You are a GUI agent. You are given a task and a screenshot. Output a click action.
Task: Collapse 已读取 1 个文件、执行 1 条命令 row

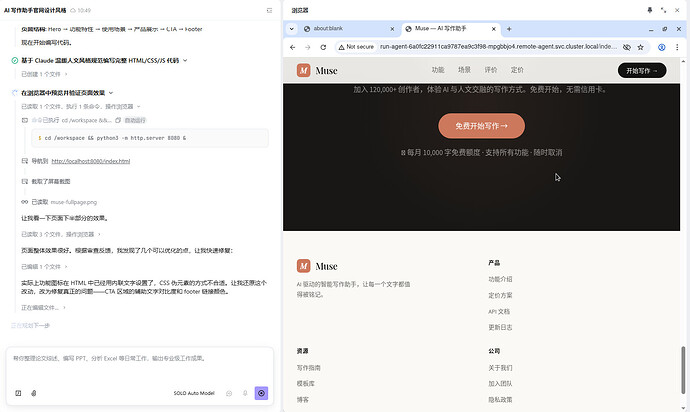click(81, 107)
